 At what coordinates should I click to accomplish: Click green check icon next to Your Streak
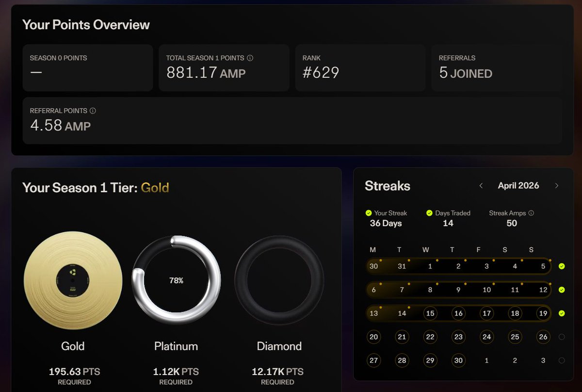(x=369, y=213)
